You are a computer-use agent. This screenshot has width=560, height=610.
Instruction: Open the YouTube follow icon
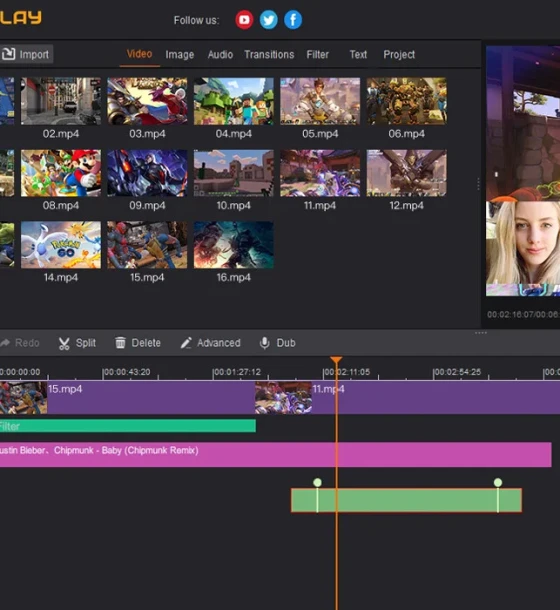click(244, 20)
